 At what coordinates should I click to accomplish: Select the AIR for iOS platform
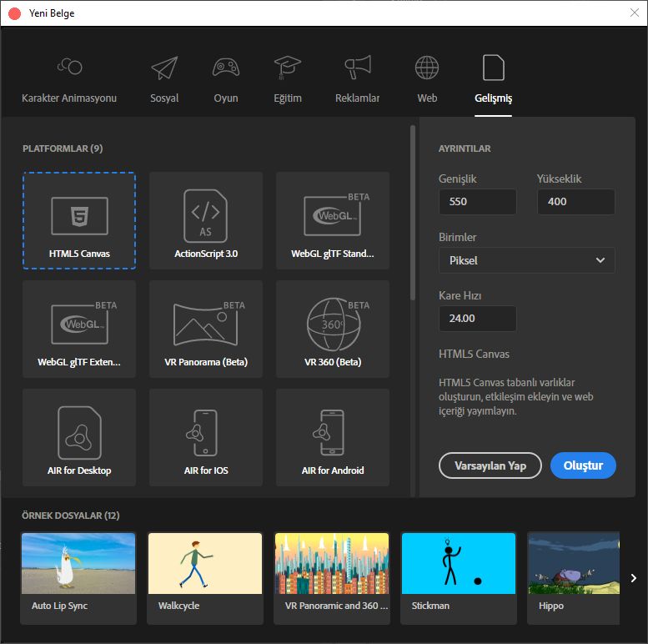206,437
